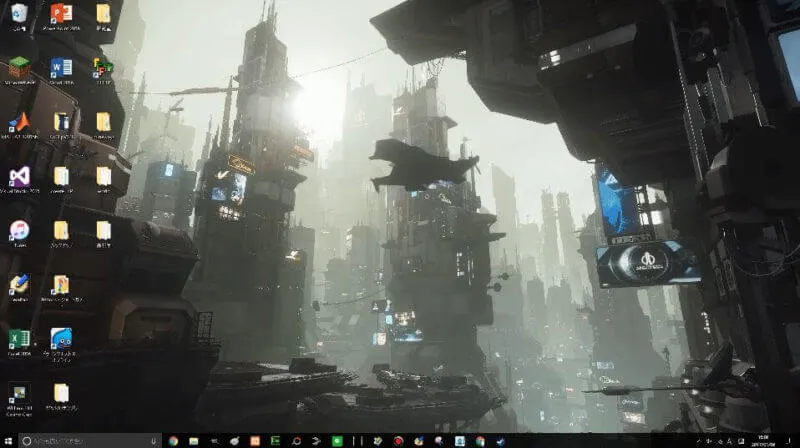Launch the Visual Studio desktop shortcut
This screenshot has height=448, width=800.
19,177
